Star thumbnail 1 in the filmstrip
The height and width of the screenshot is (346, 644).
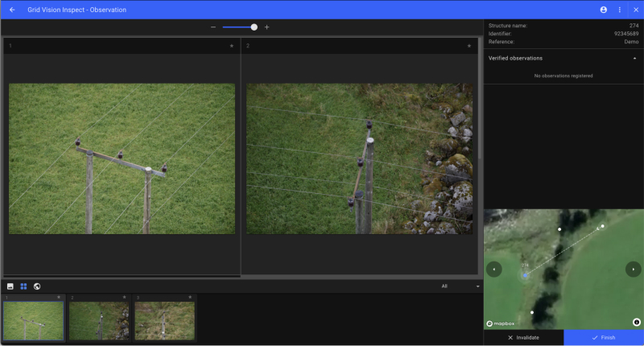tap(59, 297)
